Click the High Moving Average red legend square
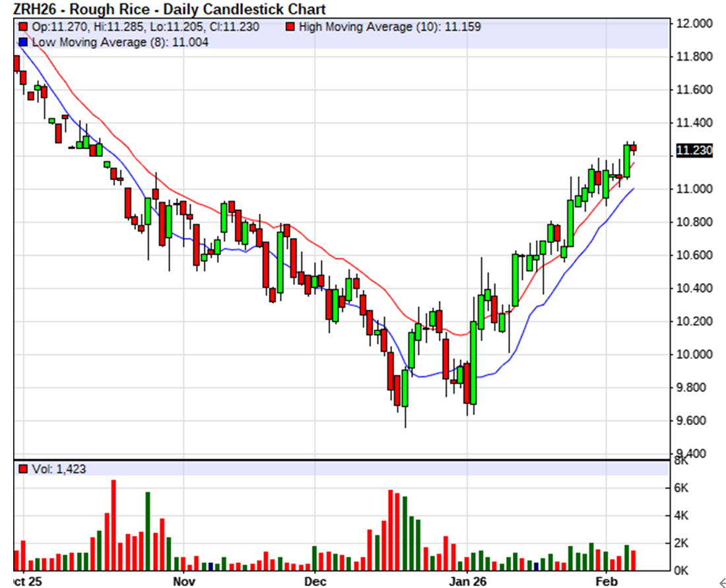This screenshot has width=726, height=588. coord(290,27)
